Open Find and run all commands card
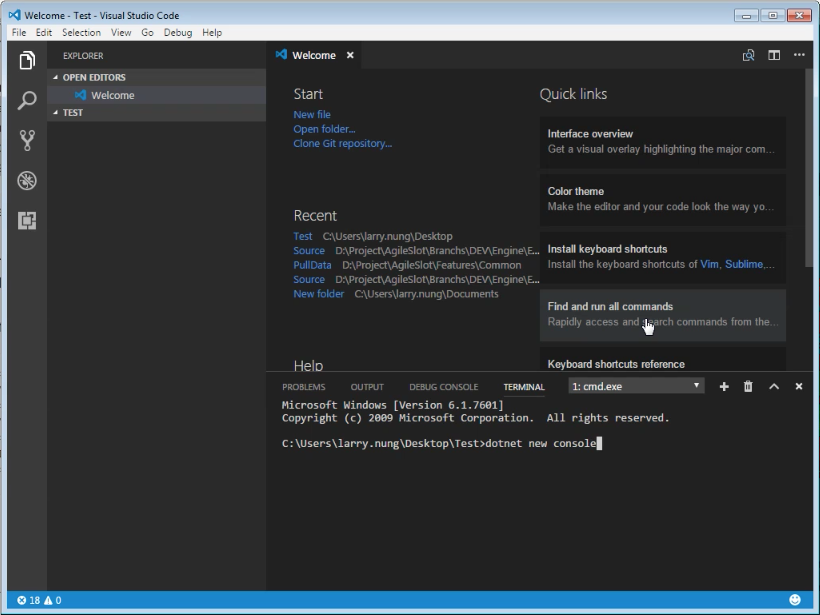 (663, 315)
